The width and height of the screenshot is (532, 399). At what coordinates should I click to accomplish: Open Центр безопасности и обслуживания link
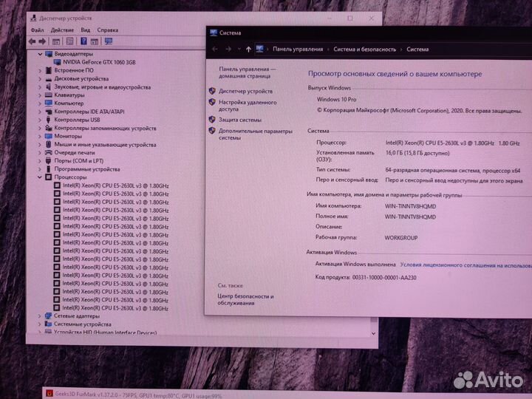245,299
